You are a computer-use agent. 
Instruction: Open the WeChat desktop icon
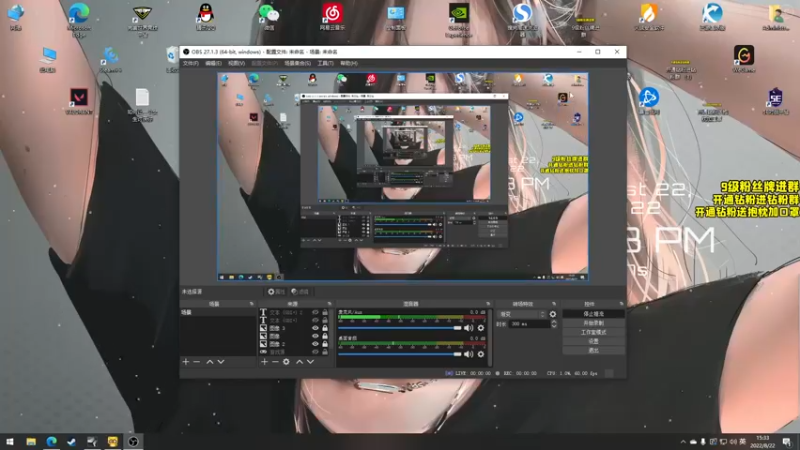269,16
